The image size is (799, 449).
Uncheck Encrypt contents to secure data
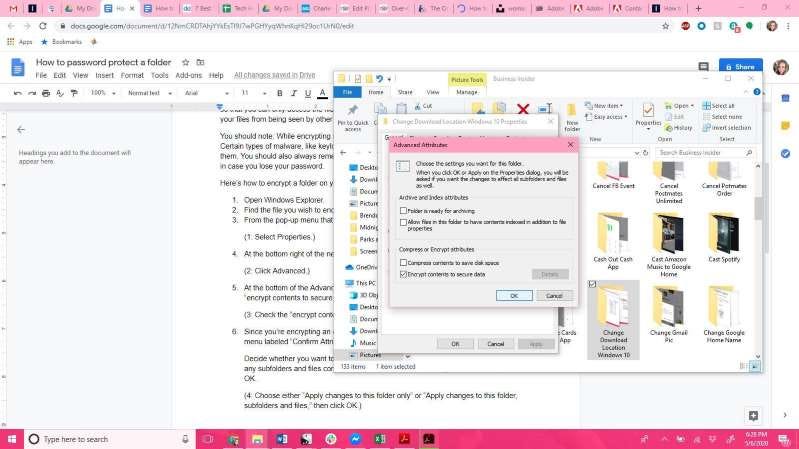[403, 274]
